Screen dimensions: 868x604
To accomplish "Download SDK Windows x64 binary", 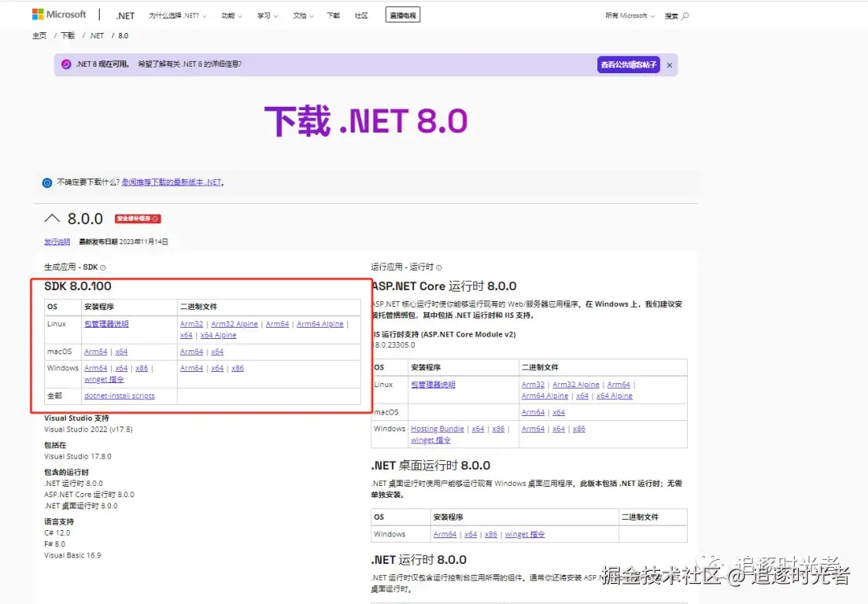I will (217, 368).
